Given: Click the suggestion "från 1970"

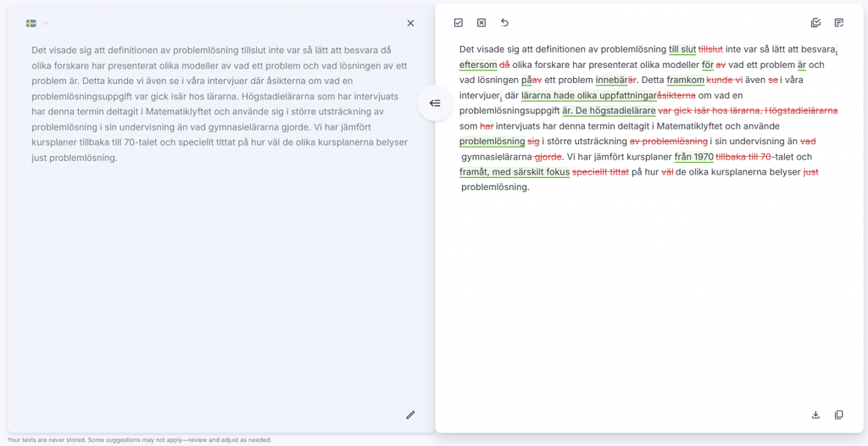Looking at the screenshot, I should 693,156.
